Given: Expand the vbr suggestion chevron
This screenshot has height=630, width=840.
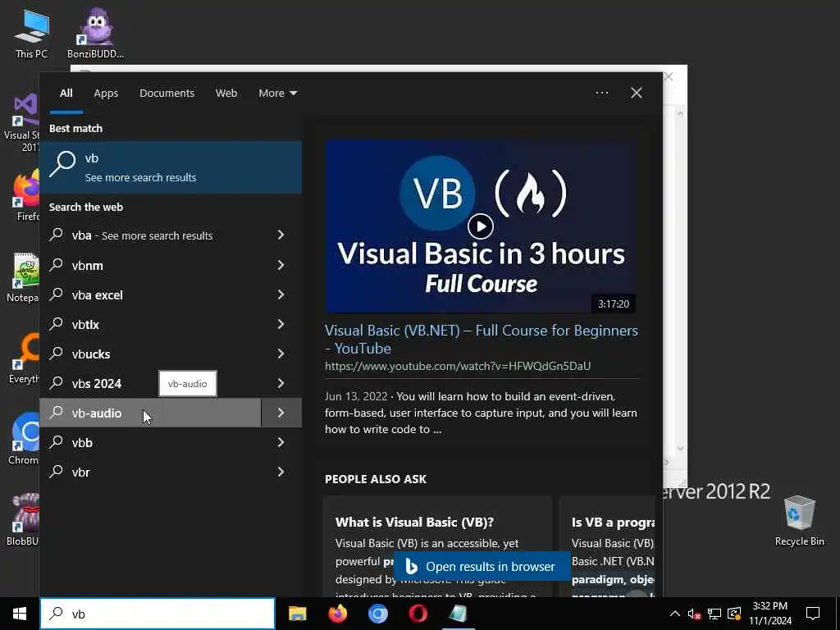Looking at the screenshot, I should (281, 472).
